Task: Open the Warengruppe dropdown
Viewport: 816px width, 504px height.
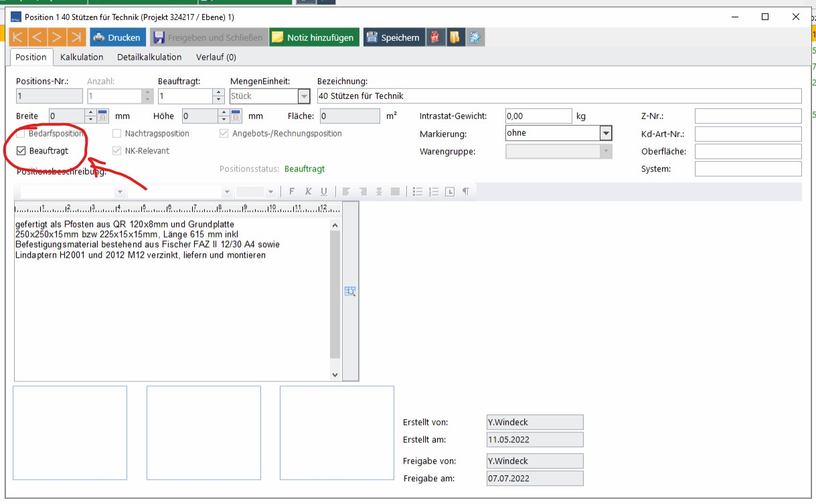Action: [x=606, y=151]
